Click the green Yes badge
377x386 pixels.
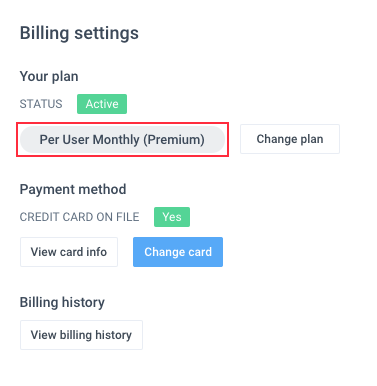[172, 217]
